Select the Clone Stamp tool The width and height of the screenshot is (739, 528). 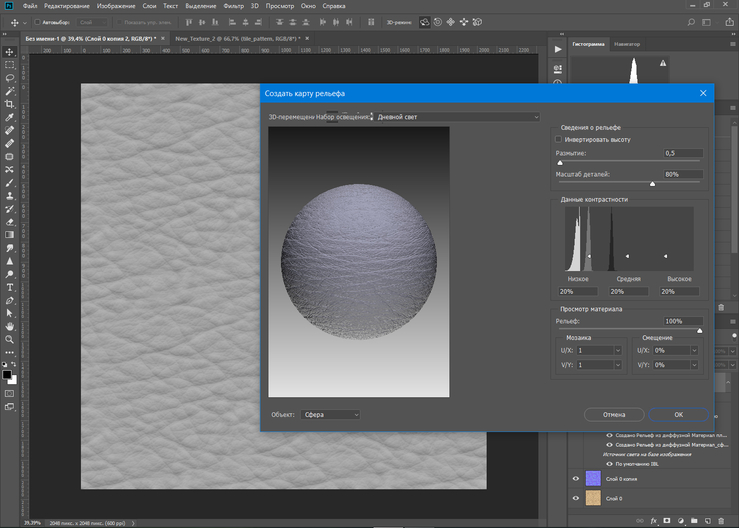click(9, 196)
